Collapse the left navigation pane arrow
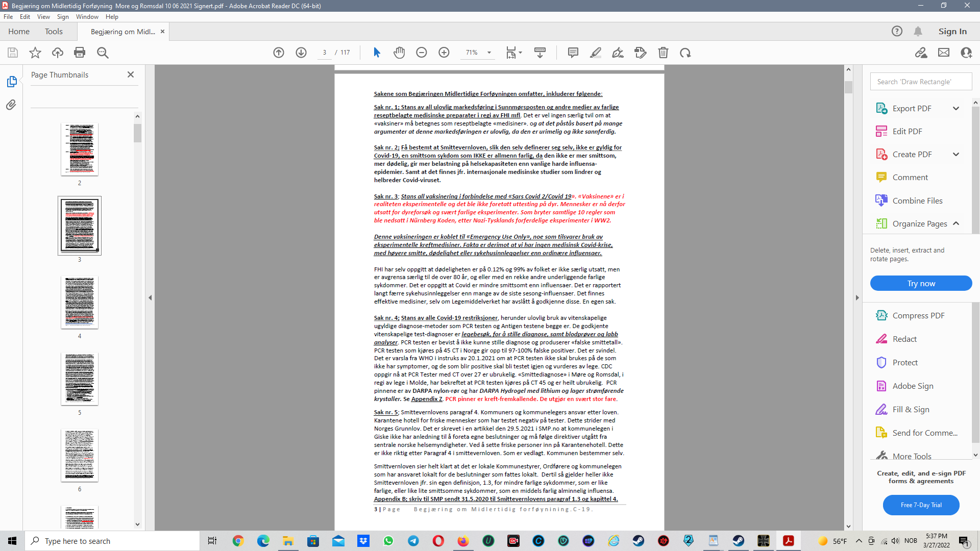This screenshot has width=980, height=551. coord(150,298)
